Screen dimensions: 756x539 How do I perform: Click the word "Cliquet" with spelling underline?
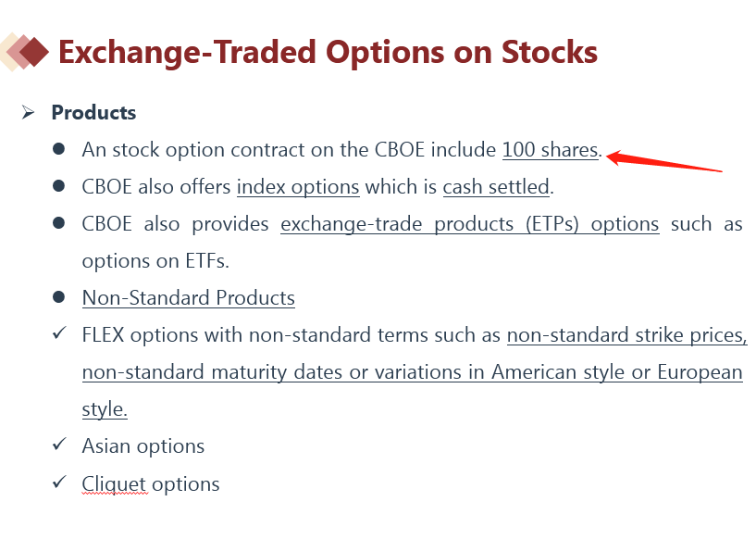point(114,483)
